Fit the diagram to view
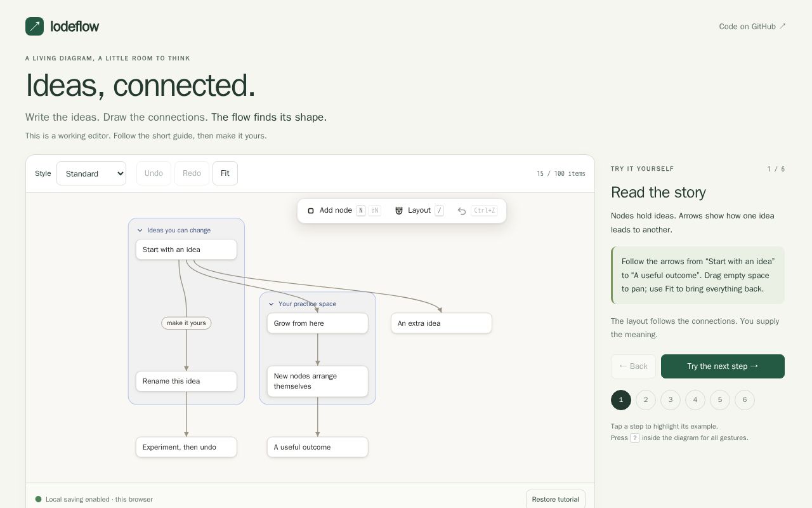This screenshot has width=812, height=508. [x=225, y=173]
